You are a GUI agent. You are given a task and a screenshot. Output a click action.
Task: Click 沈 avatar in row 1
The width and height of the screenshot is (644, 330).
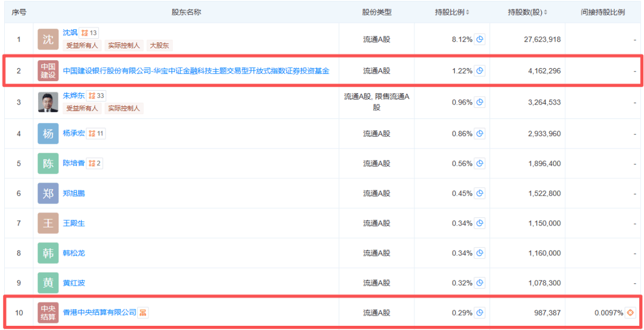pos(48,39)
